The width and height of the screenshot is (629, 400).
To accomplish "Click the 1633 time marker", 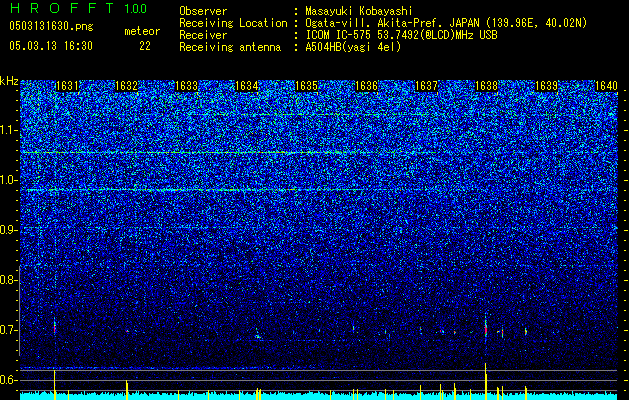I will point(187,86).
